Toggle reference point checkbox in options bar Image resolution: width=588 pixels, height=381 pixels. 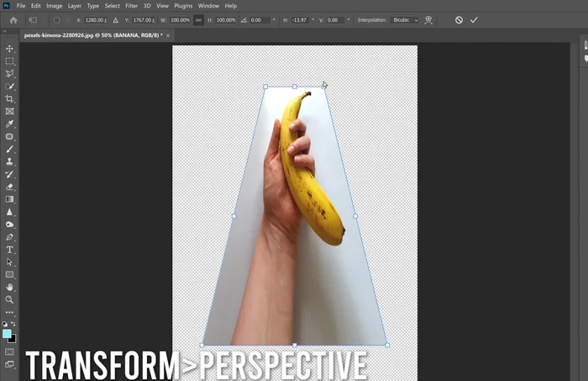coord(56,19)
